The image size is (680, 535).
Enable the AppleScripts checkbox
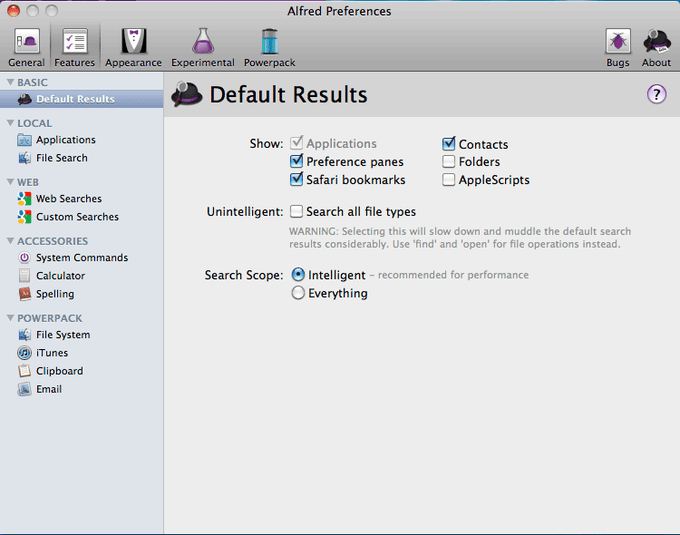[448, 179]
